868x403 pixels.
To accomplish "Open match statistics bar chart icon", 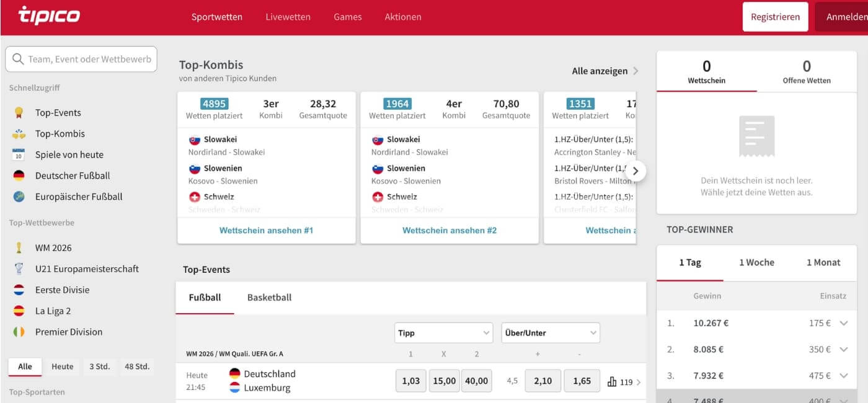I will coord(612,382).
